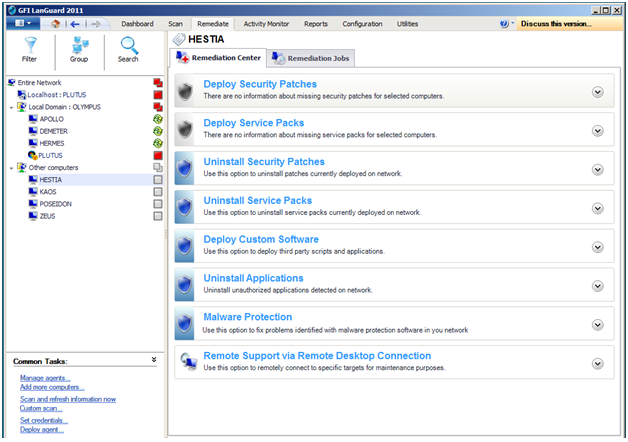The image size is (628, 442).
Task: Click the Forward arrow icon
Action: coord(95,24)
